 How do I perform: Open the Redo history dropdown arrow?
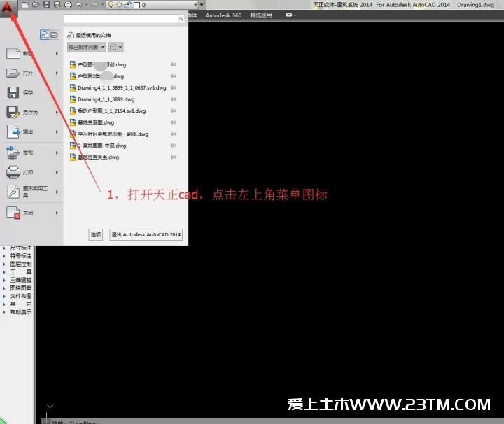(x=101, y=5)
